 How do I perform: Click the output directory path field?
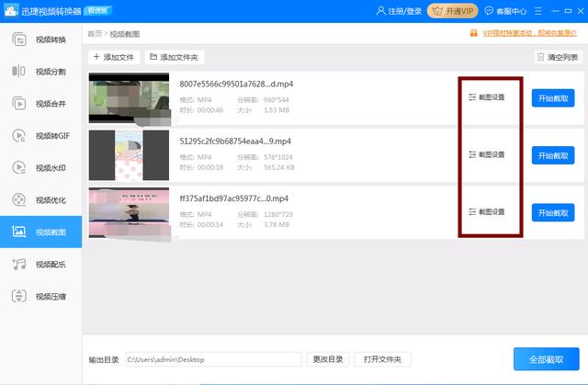tap(213, 359)
